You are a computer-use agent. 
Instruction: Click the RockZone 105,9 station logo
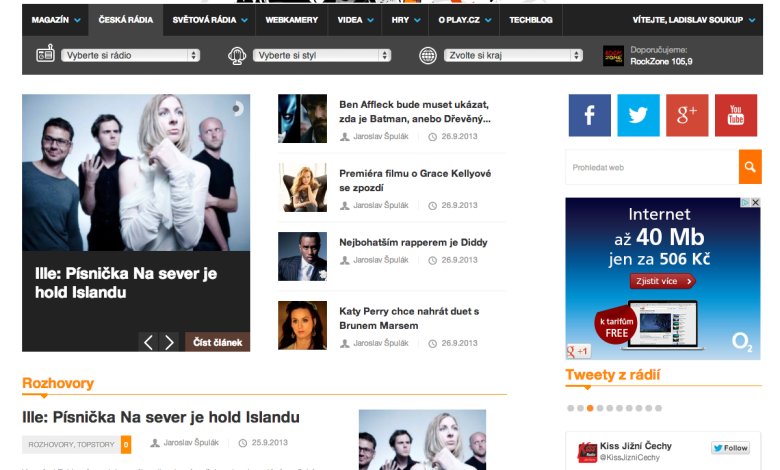tap(613, 56)
